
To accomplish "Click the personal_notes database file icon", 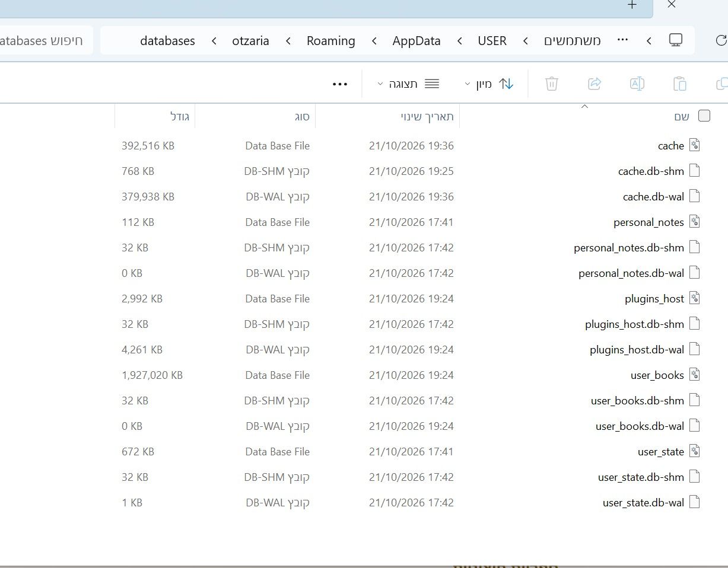I will click(695, 222).
